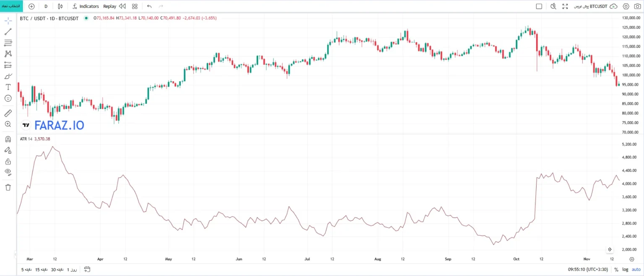Select the trend line drawing tool

[8, 32]
